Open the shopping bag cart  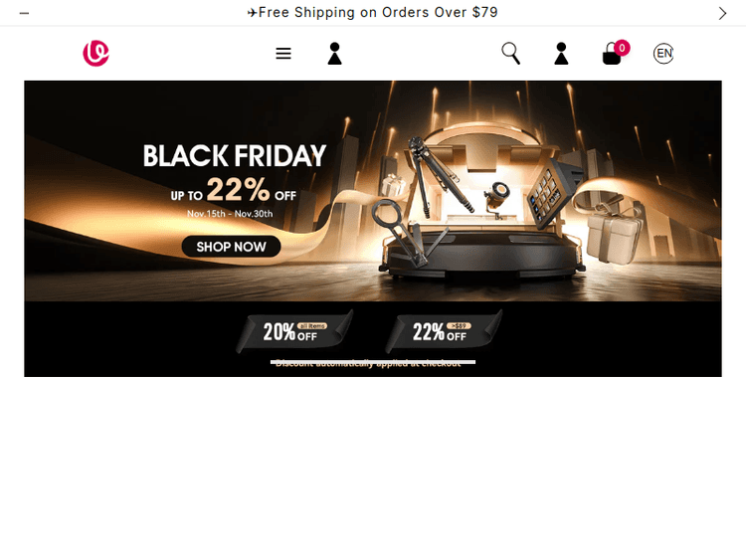[x=612, y=55]
